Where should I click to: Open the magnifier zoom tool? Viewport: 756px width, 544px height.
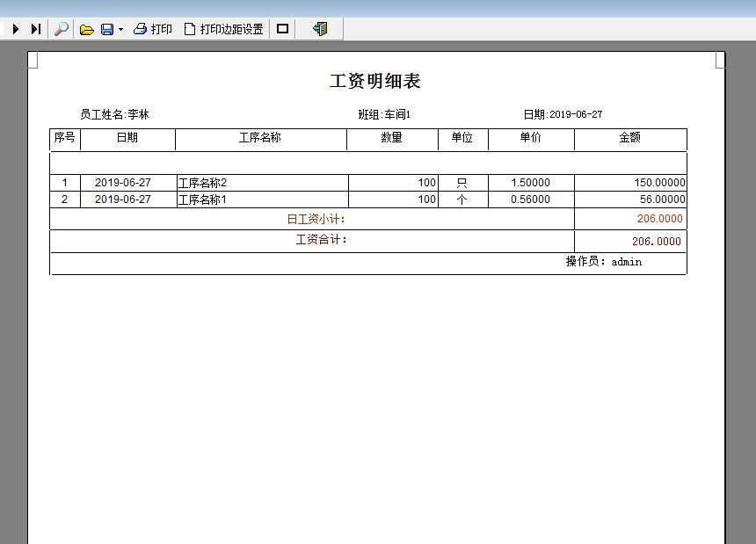point(62,29)
